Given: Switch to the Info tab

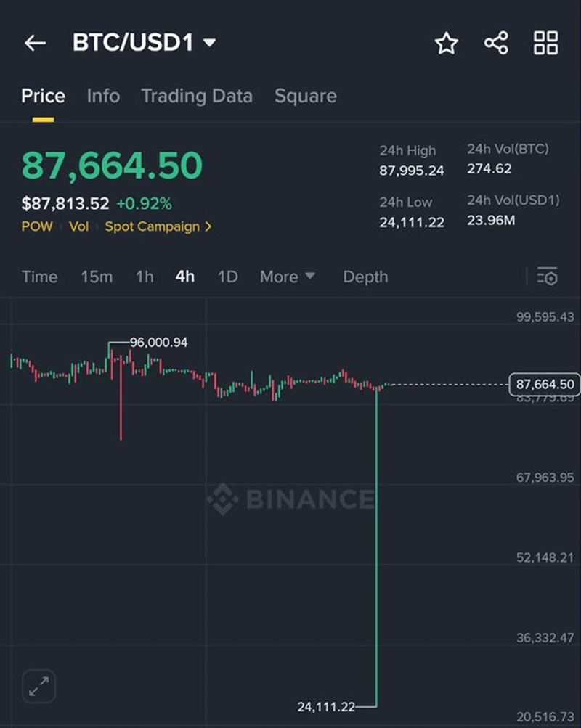Looking at the screenshot, I should 103,96.
